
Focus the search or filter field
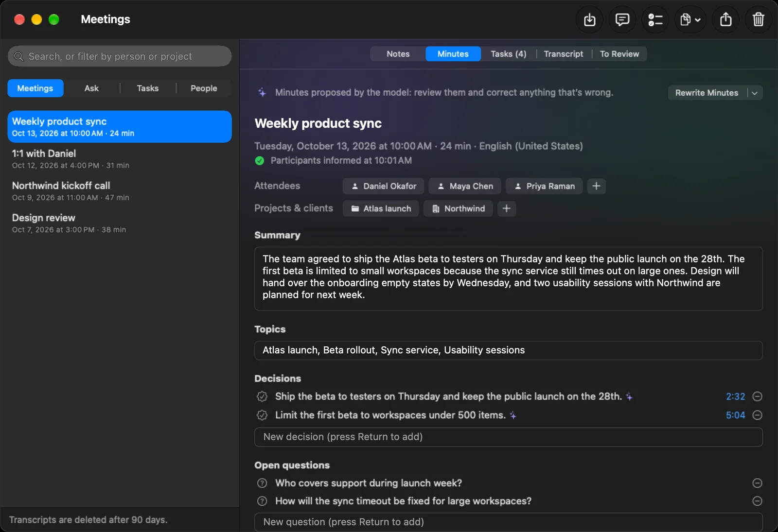click(120, 56)
